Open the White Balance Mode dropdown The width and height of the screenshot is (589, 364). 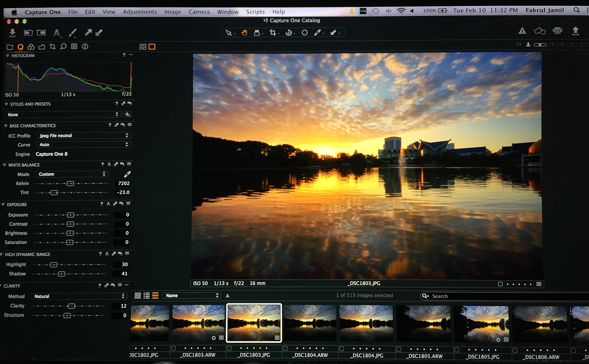72,174
